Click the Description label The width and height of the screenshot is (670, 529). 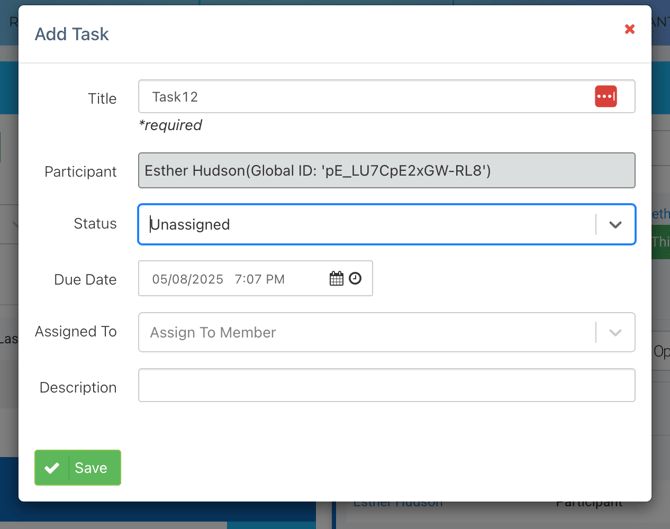pos(78,388)
